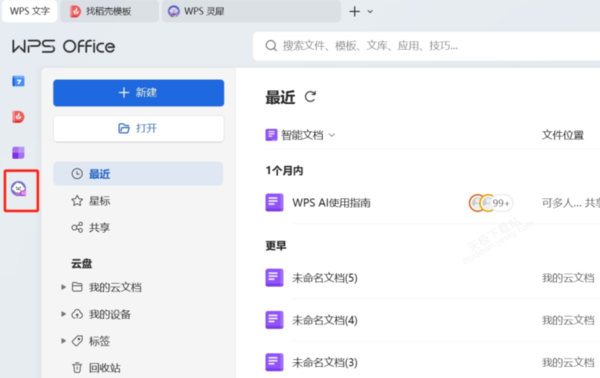600x378 pixels.
Task: Expand the 我的设备 tree arrow
Action: (64, 314)
